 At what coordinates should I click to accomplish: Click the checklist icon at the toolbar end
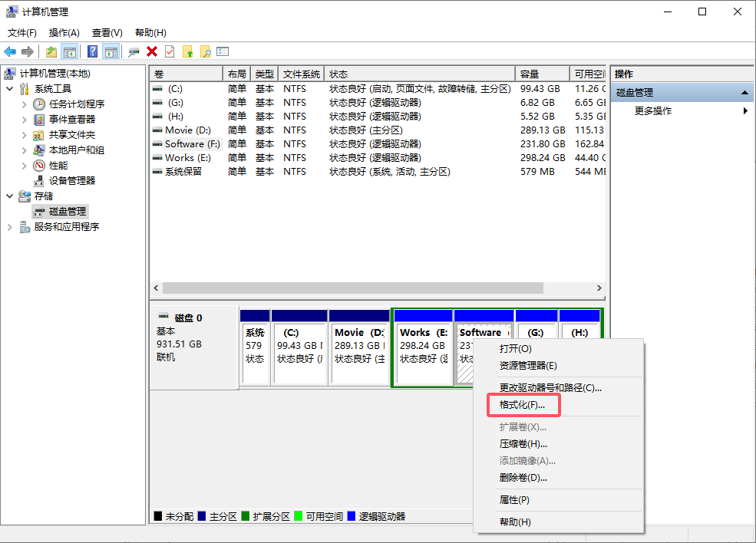(223, 51)
